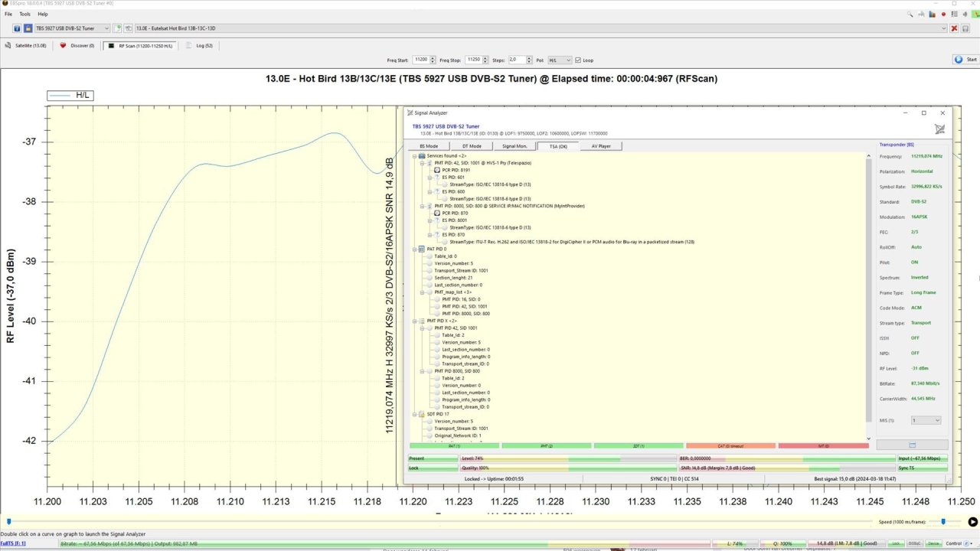Toggle the Loop checkbox
Image resolution: width=980 pixels, height=551 pixels.
click(x=579, y=60)
